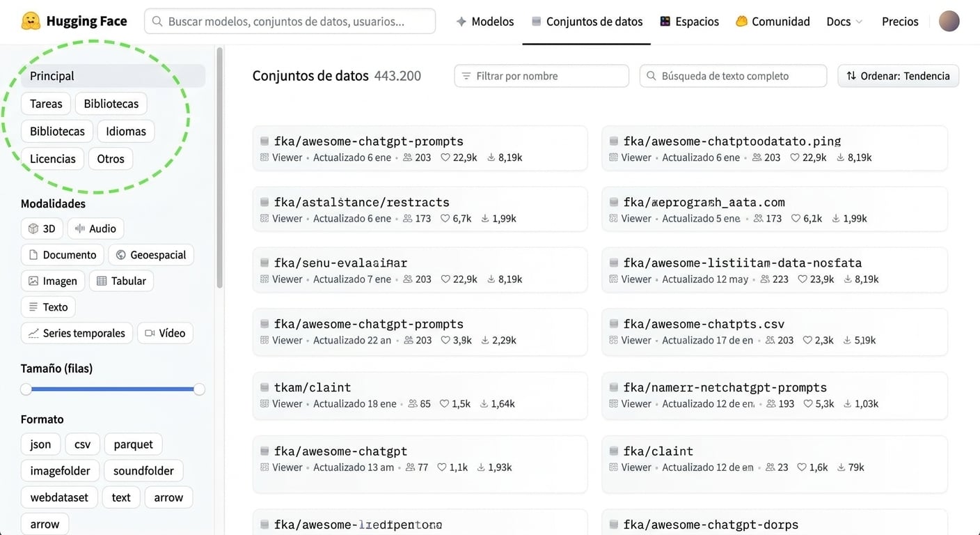The width and height of the screenshot is (980, 535).
Task: Click the Precios link
Action: pos(899,21)
